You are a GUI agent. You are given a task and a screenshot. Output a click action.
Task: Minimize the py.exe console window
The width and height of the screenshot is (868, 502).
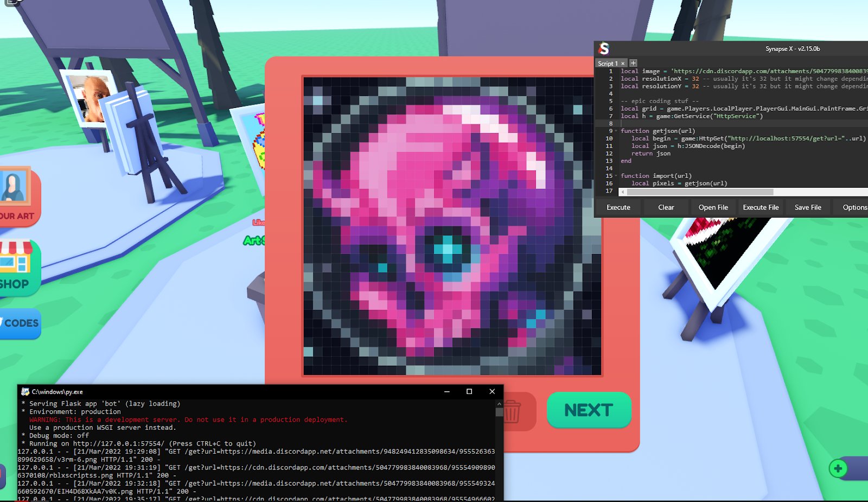(447, 391)
